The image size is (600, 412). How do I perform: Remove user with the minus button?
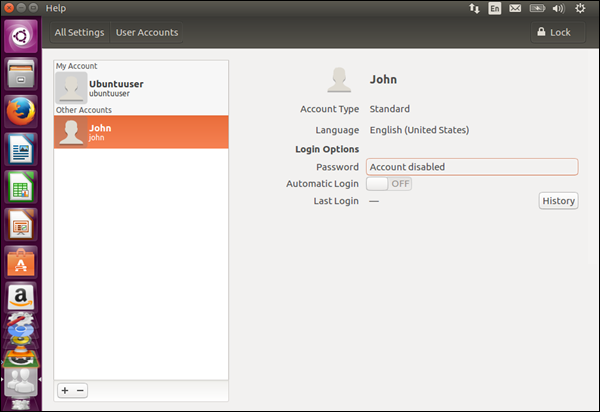click(81, 390)
